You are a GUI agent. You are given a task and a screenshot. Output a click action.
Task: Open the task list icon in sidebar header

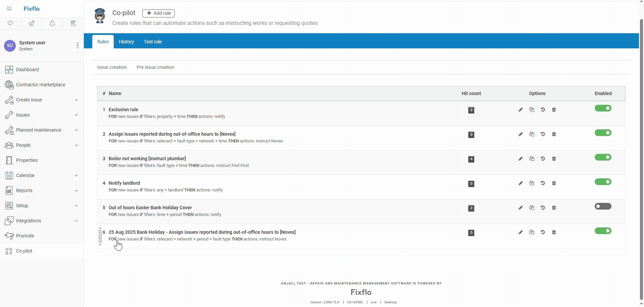(x=73, y=23)
